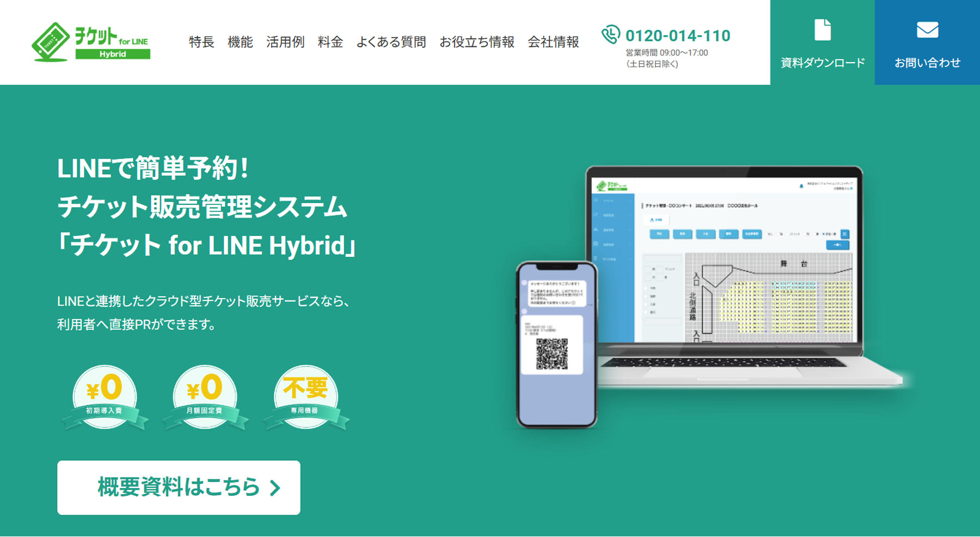The height and width of the screenshot is (537, 980).
Task: Click the 資料ダウンロード button label
Action: pyautogui.click(x=823, y=63)
